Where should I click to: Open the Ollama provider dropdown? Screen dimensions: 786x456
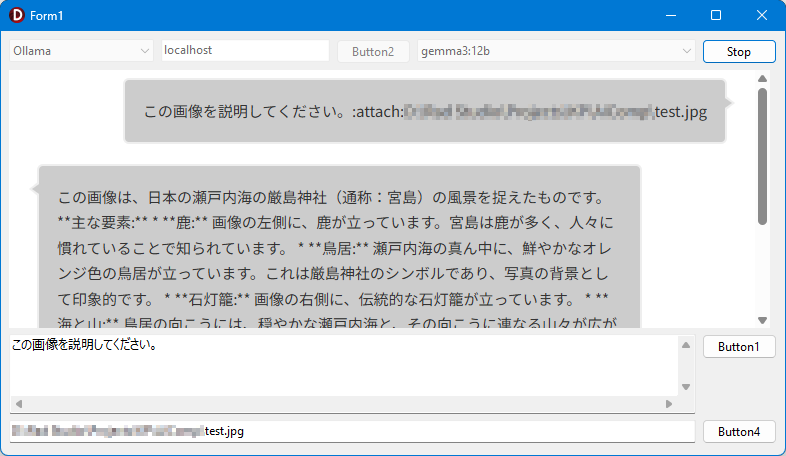point(81,51)
